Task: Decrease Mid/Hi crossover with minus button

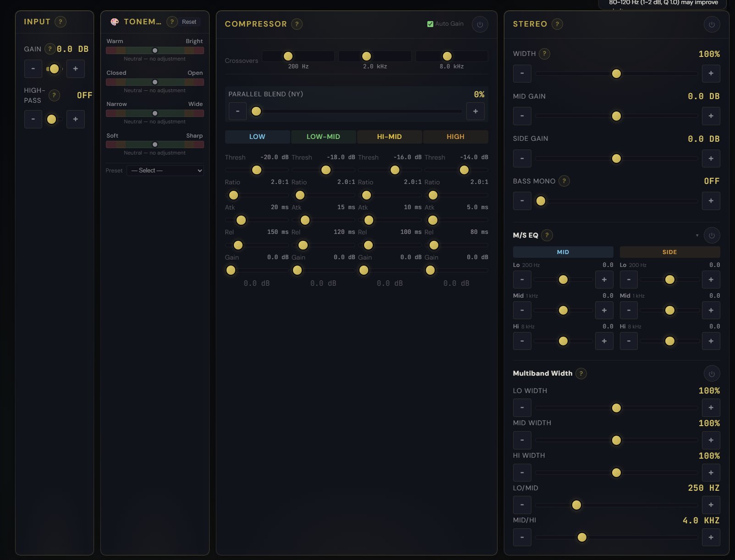Action: click(522, 538)
